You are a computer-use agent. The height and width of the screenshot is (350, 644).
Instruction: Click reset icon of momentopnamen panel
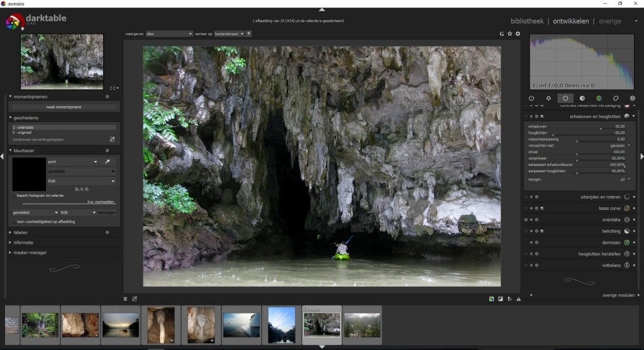point(107,97)
